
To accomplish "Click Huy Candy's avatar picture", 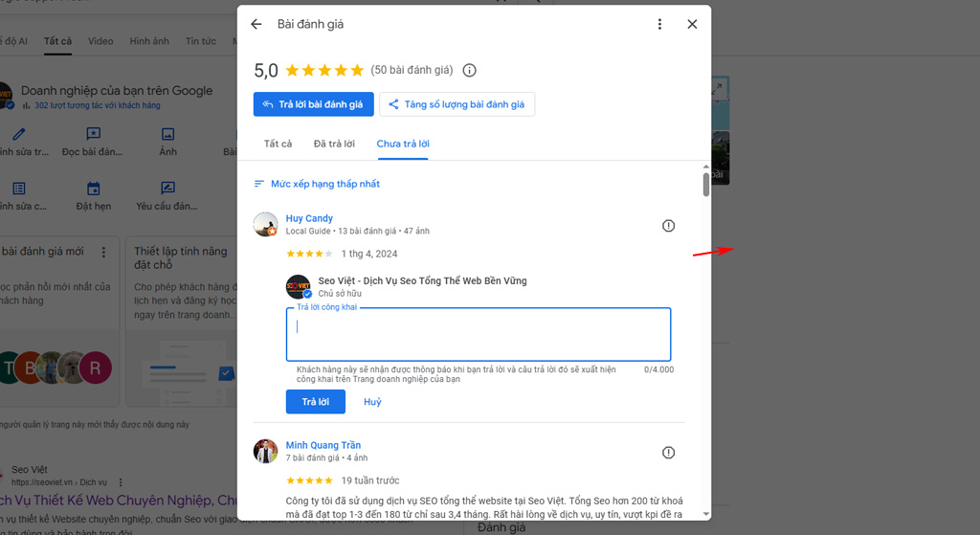I will click(x=265, y=224).
